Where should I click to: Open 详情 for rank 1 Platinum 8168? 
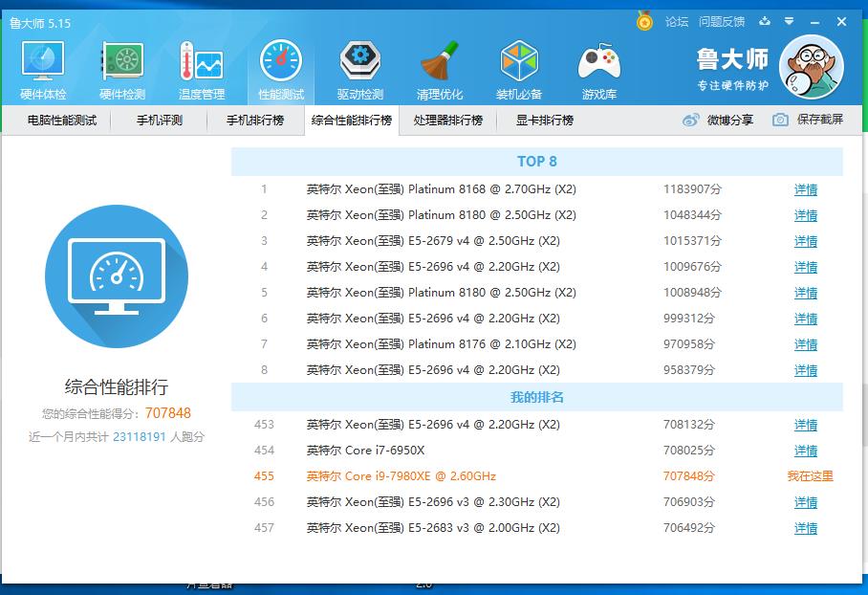pos(806,189)
